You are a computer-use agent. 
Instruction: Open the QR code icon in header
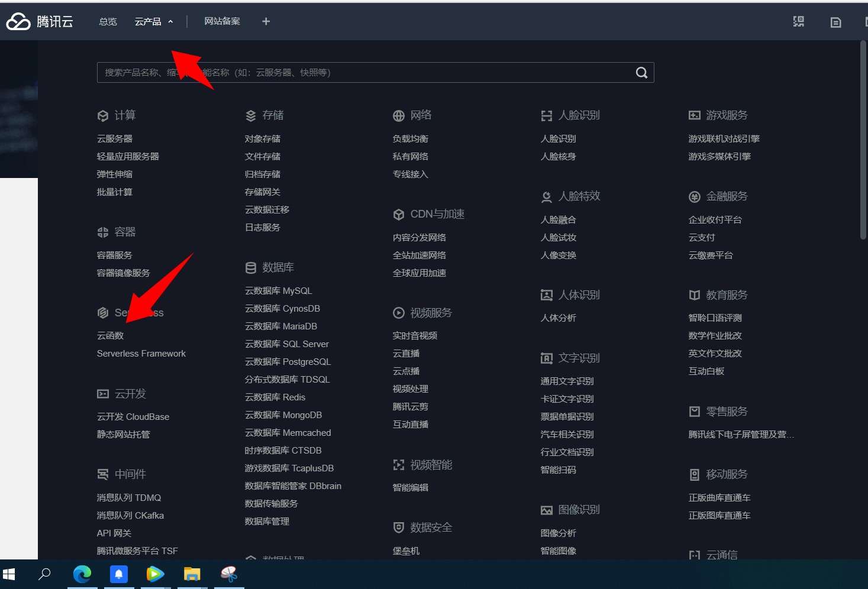(x=799, y=22)
